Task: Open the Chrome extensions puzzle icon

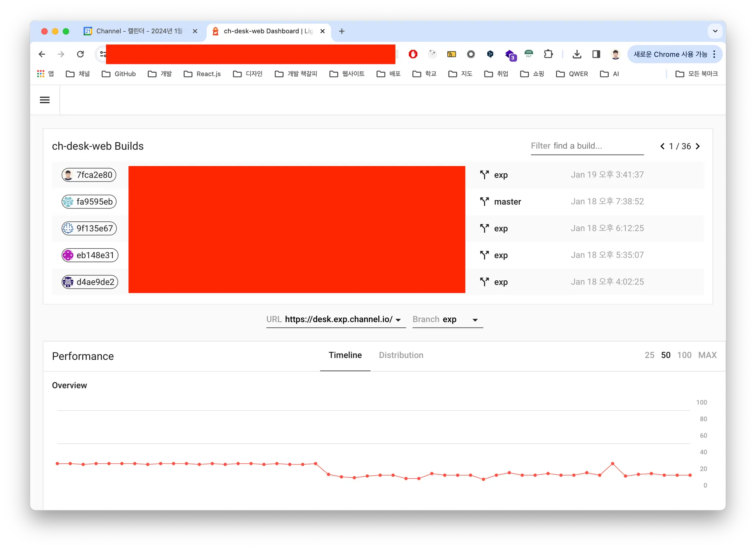Action: click(x=548, y=54)
